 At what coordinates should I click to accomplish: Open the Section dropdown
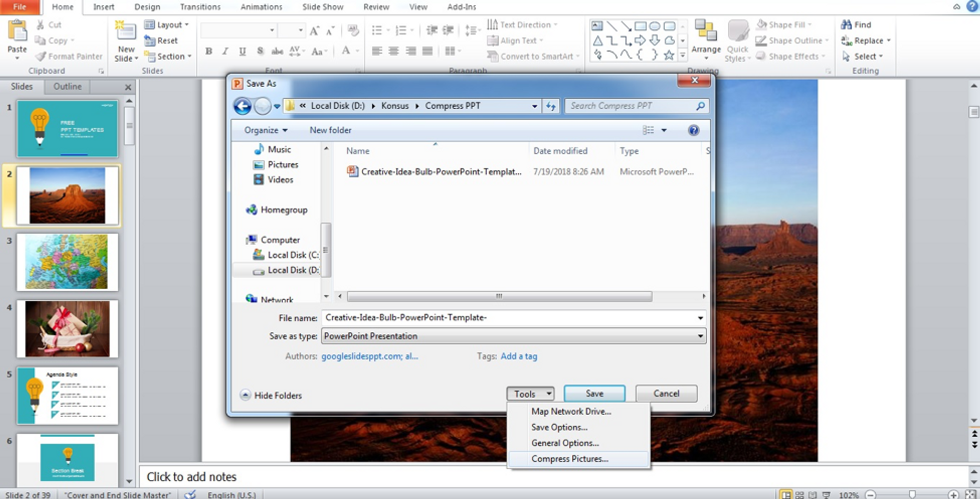[168, 57]
